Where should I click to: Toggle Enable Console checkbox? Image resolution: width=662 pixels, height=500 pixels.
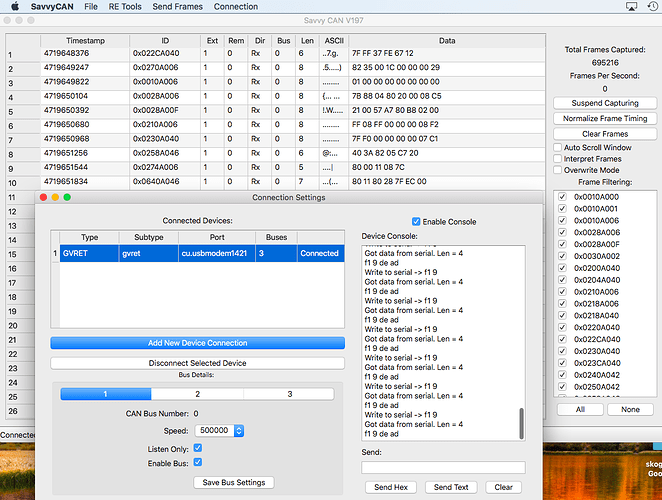point(416,222)
